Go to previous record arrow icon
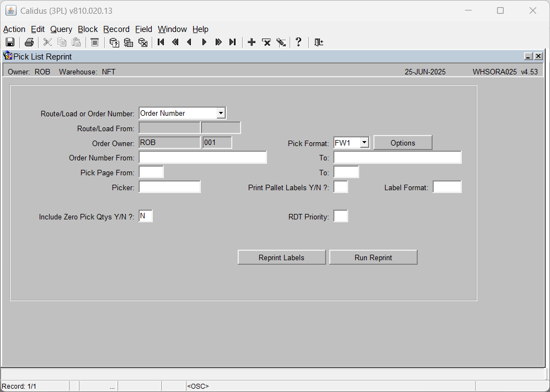Image resolution: width=550 pixels, height=392 pixels. click(189, 42)
